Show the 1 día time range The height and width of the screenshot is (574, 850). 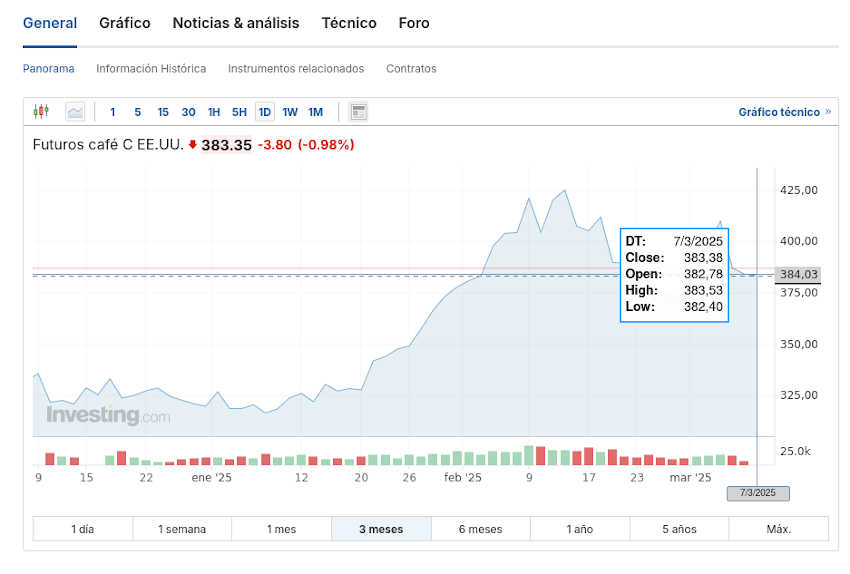(x=82, y=529)
